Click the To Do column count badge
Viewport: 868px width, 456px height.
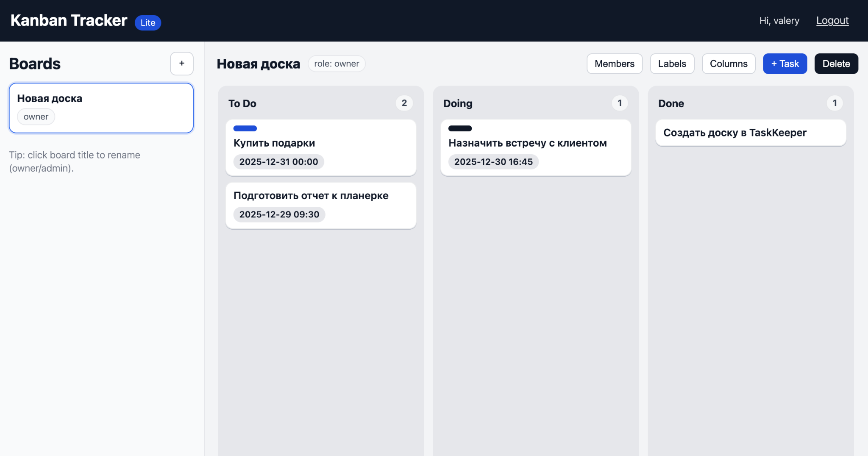tap(404, 103)
